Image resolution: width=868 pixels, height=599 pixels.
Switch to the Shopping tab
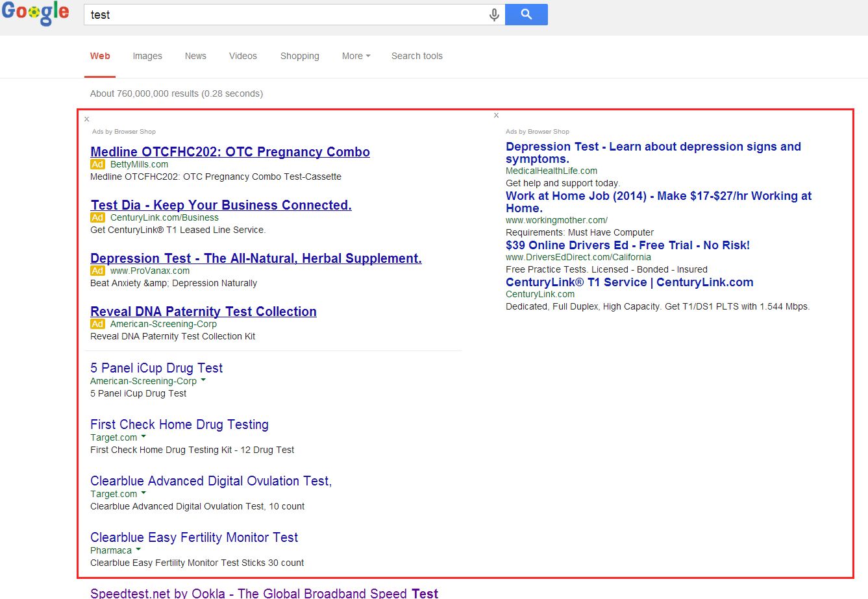[299, 56]
